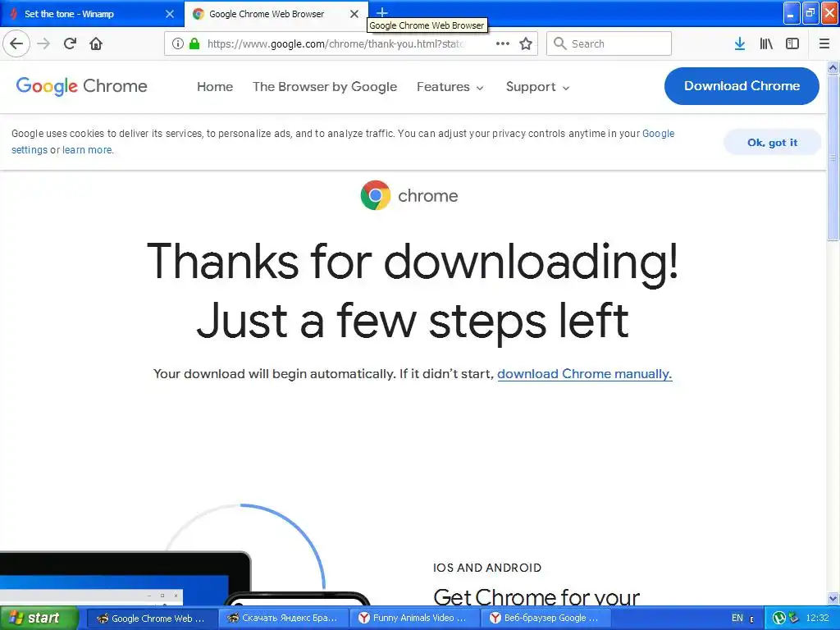Open Home in the site navigation
Image resolution: width=840 pixels, height=630 pixels.
(215, 87)
